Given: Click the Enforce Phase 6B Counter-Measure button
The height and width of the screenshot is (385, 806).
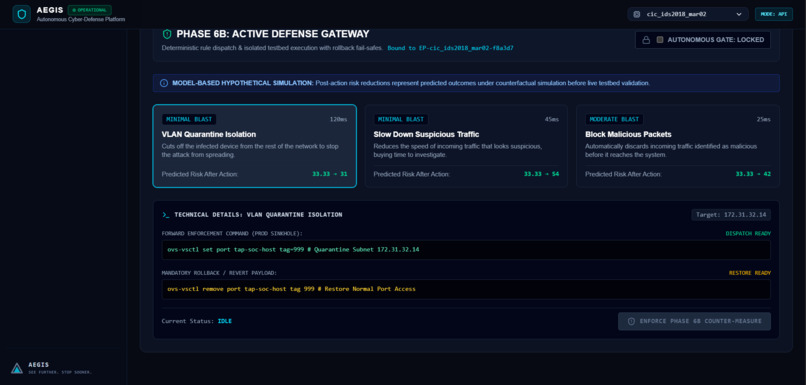Looking at the screenshot, I should click(x=694, y=321).
